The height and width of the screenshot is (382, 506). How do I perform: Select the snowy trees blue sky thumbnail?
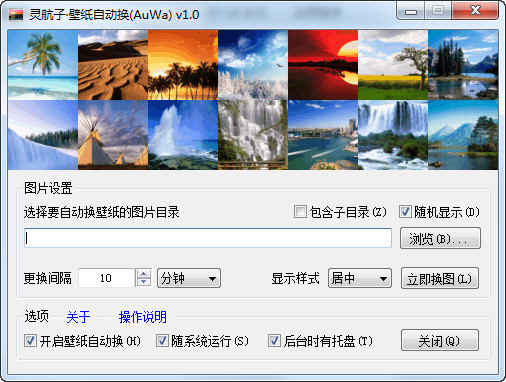[x=253, y=65]
